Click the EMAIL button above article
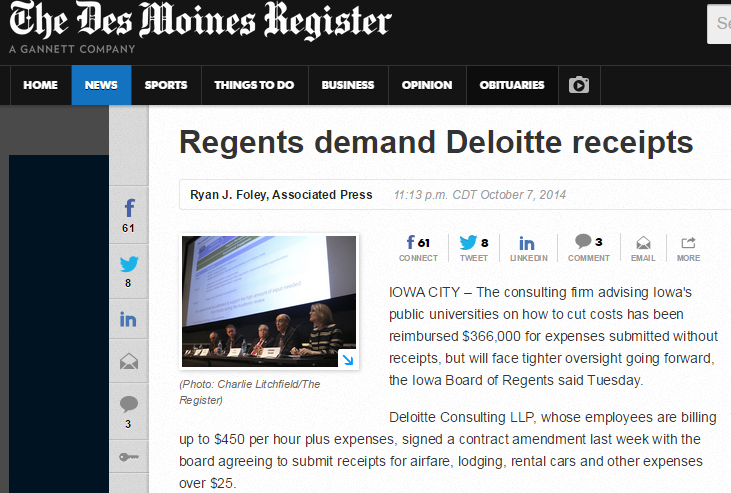The image size is (731, 493). coord(643,248)
